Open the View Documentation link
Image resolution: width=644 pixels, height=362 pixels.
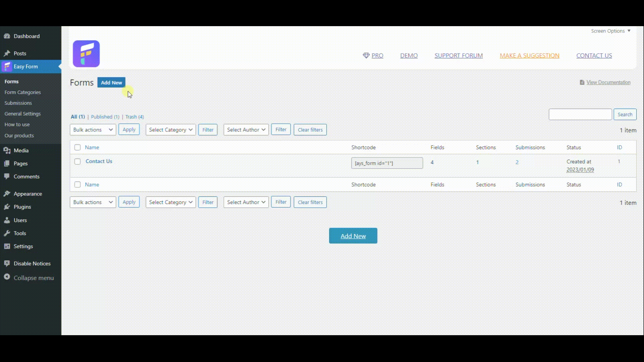pos(608,82)
